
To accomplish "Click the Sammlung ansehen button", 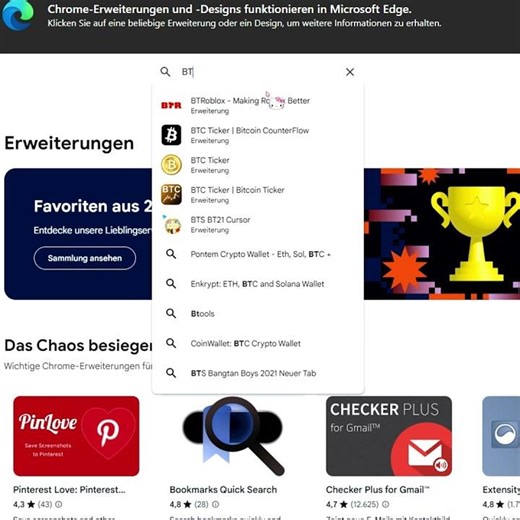I will (85, 258).
